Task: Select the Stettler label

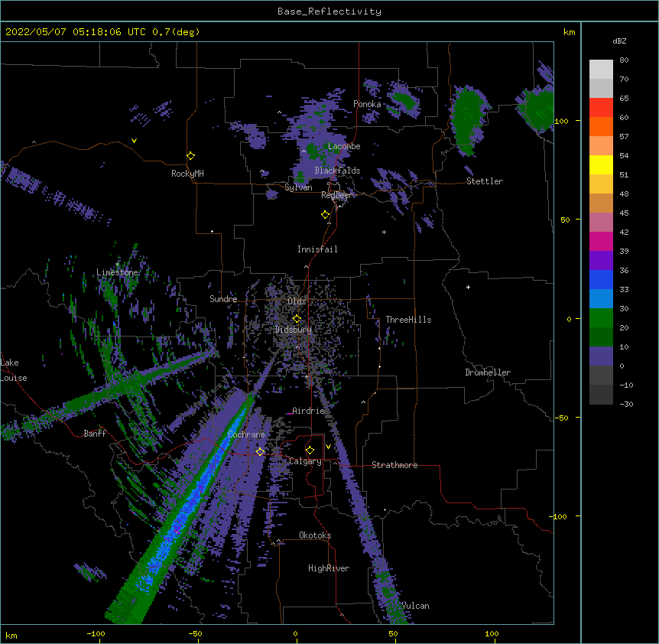Action: tap(485, 181)
